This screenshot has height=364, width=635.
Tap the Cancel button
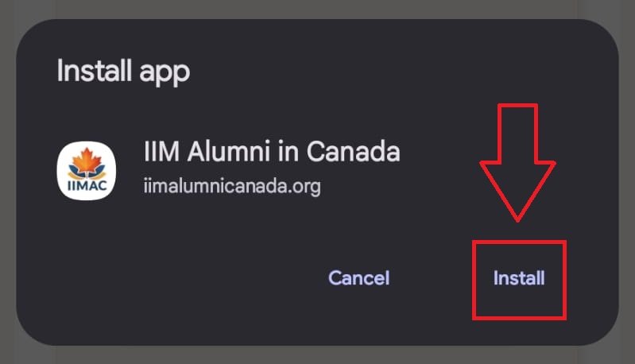(358, 278)
